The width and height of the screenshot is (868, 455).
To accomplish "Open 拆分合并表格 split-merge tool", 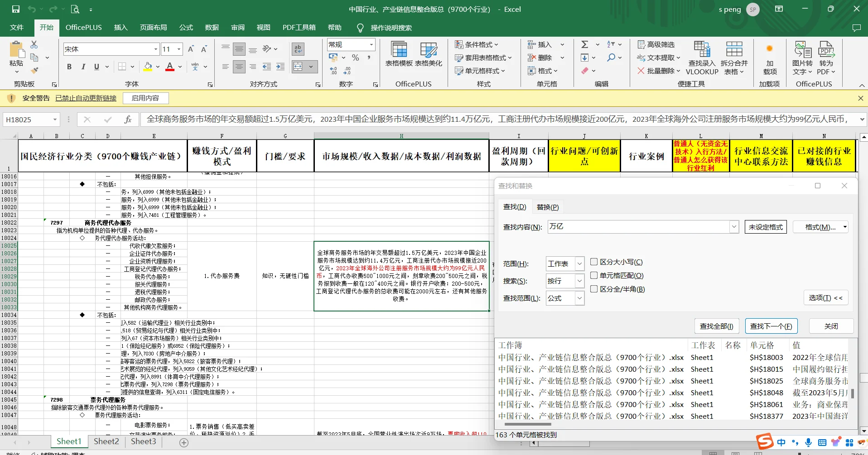I will [x=734, y=58].
